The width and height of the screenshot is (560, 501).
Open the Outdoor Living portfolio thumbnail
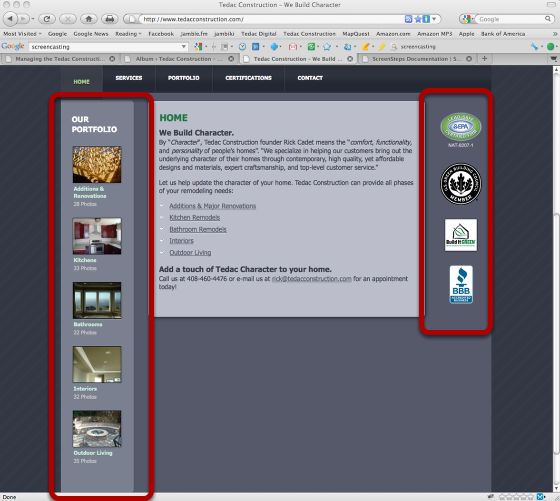point(97,429)
